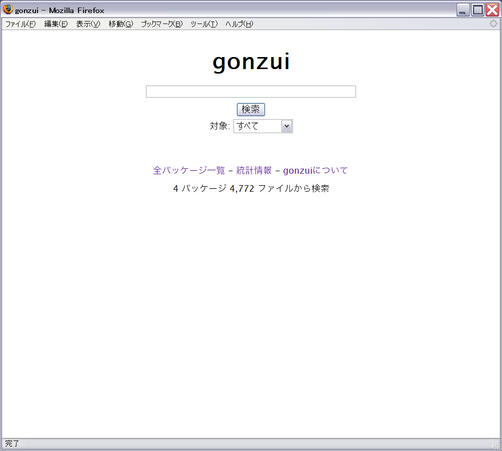Focus the gonzui search text field

251,92
